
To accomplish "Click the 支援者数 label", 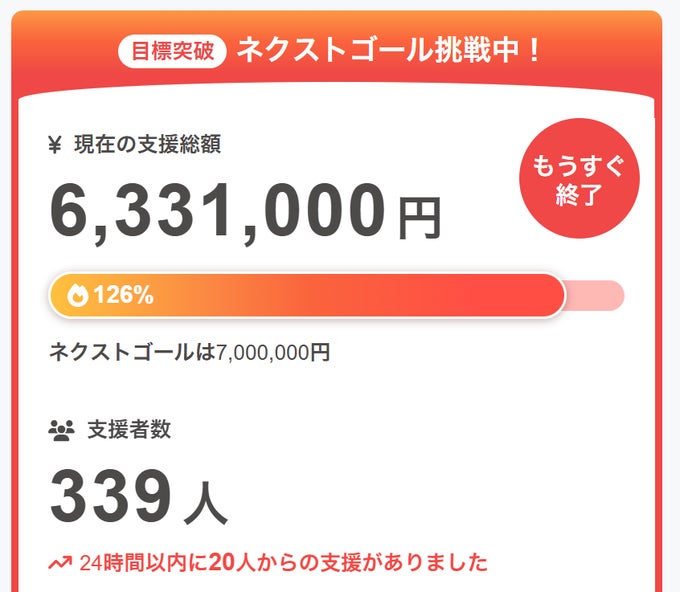I will pyautogui.click(x=129, y=430).
